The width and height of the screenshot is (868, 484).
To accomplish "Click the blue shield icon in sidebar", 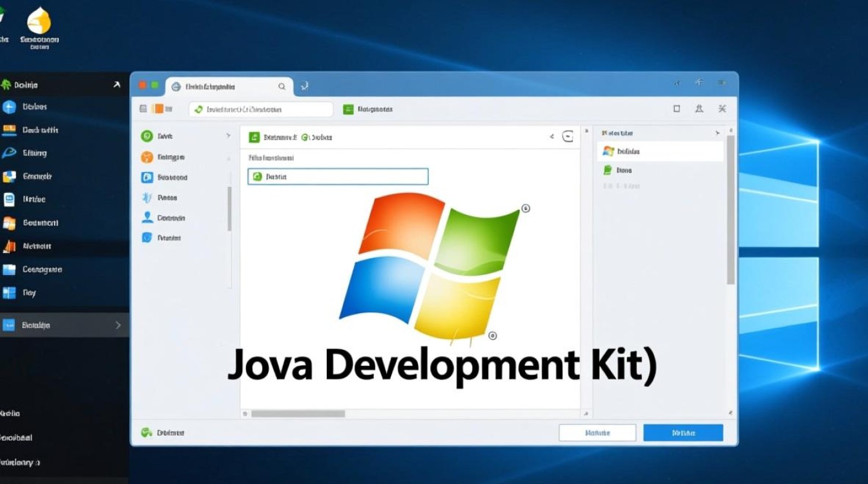I will (147, 237).
